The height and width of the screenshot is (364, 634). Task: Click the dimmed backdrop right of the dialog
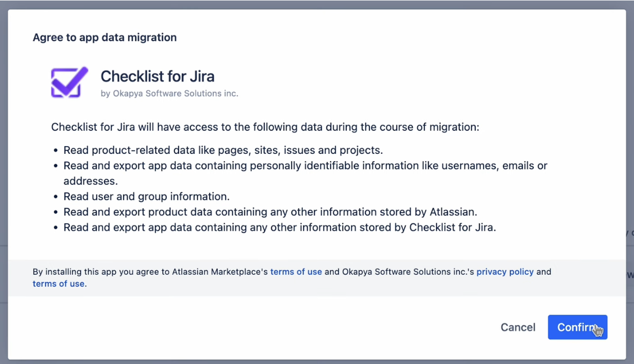[630, 155]
